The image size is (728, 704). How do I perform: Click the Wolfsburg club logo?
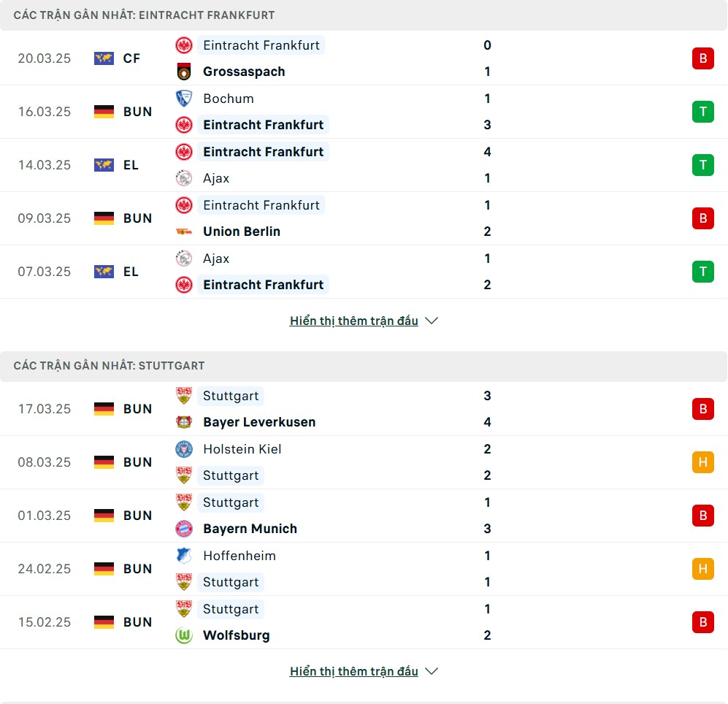tap(184, 635)
